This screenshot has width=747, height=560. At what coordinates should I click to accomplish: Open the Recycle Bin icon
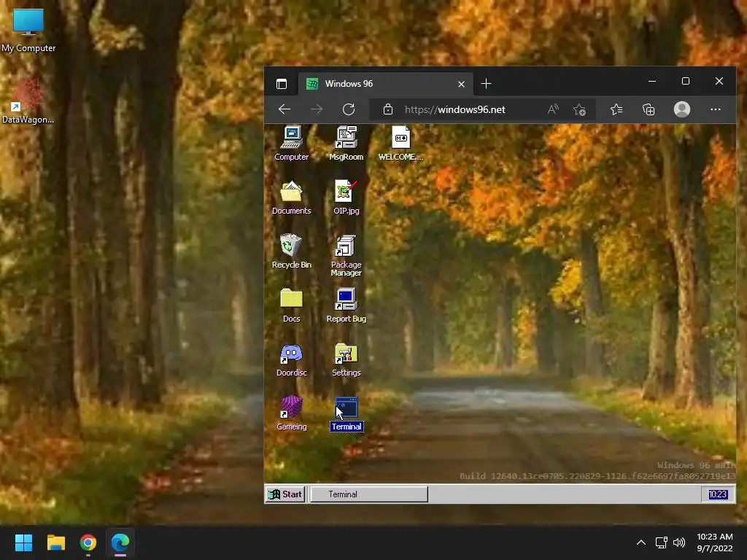coord(291,251)
